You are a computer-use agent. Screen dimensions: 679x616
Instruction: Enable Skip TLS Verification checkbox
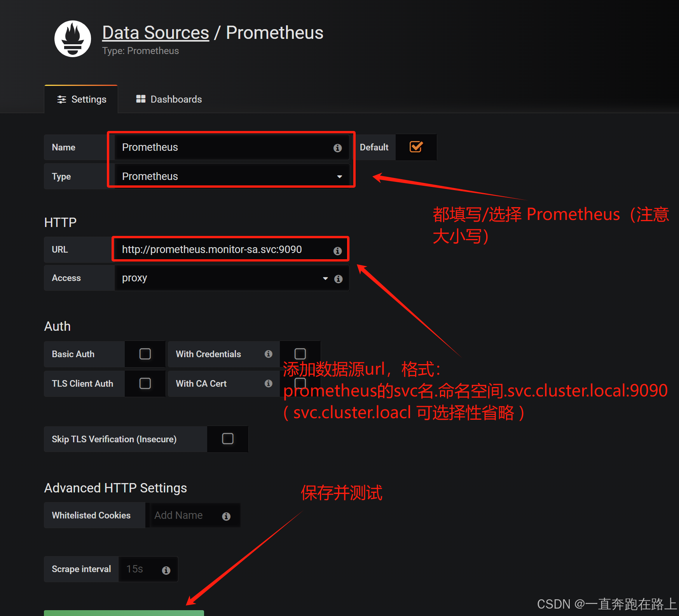(x=228, y=439)
